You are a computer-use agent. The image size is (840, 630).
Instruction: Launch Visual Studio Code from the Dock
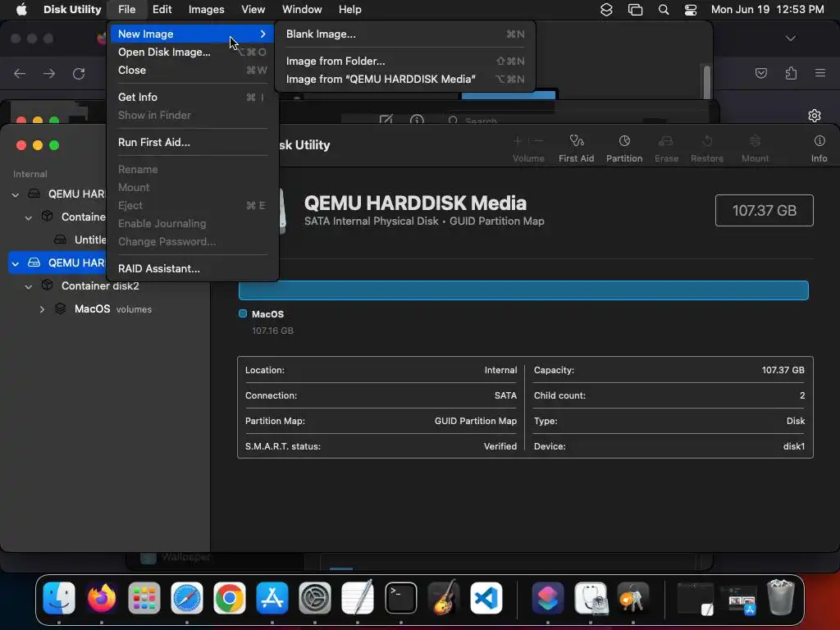pyautogui.click(x=486, y=597)
